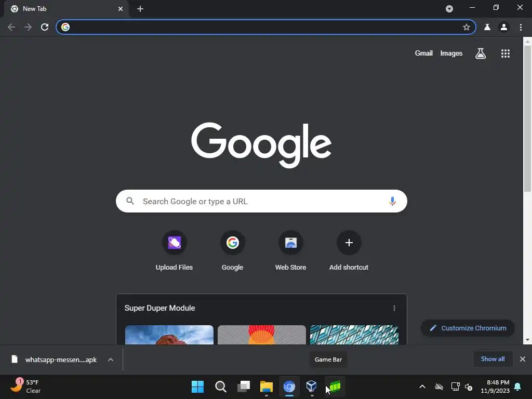Select the New Tab tab
This screenshot has width=532, height=399.
tap(66, 9)
